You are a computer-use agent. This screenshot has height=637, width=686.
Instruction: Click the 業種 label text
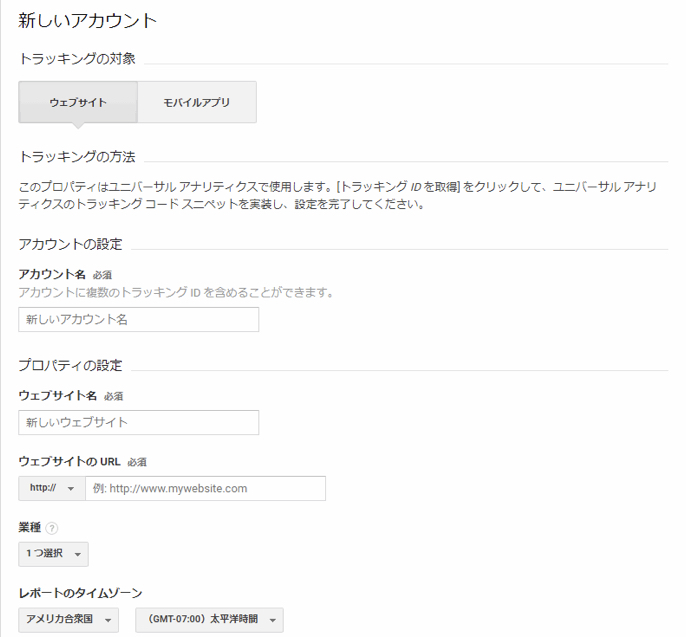pos(30,527)
